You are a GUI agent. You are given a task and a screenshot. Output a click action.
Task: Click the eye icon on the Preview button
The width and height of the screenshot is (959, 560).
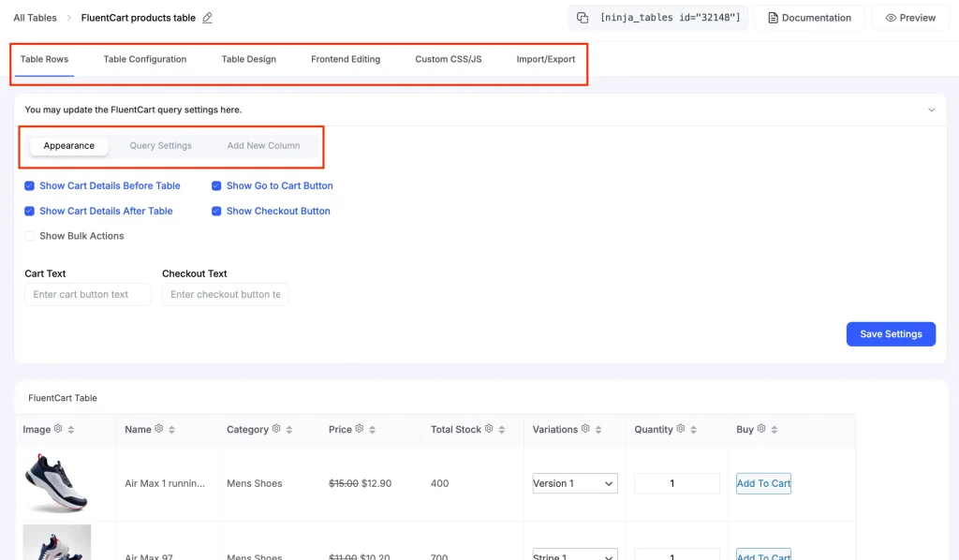coord(890,17)
